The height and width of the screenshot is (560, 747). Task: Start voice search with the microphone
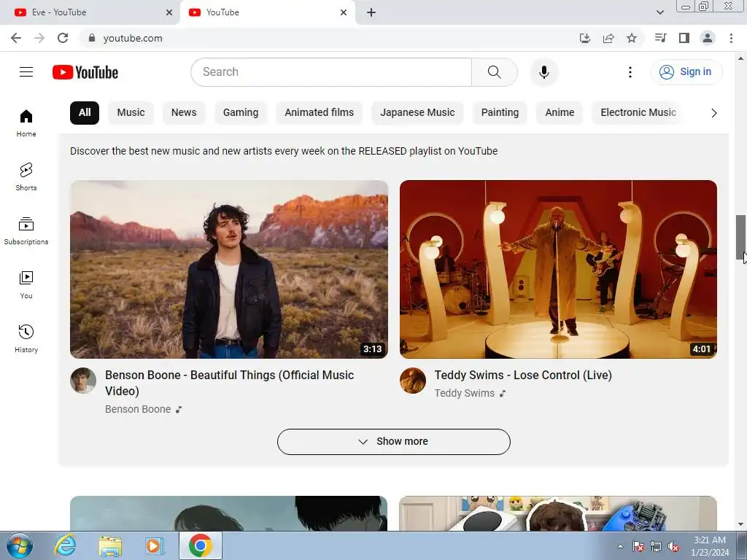(x=543, y=72)
